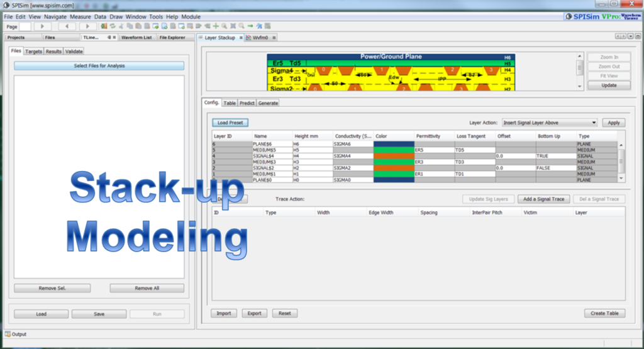The width and height of the screenshot is (644, 349).
Task: Click the scissors cut icon in toolbar
Action: tap(121, 26)
